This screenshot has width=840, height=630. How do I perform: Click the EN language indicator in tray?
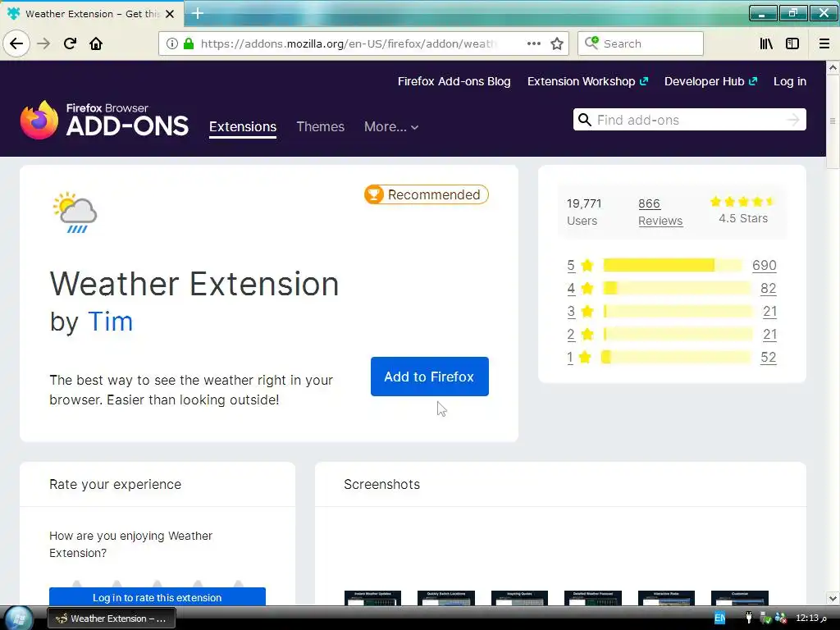click(719, 619)
